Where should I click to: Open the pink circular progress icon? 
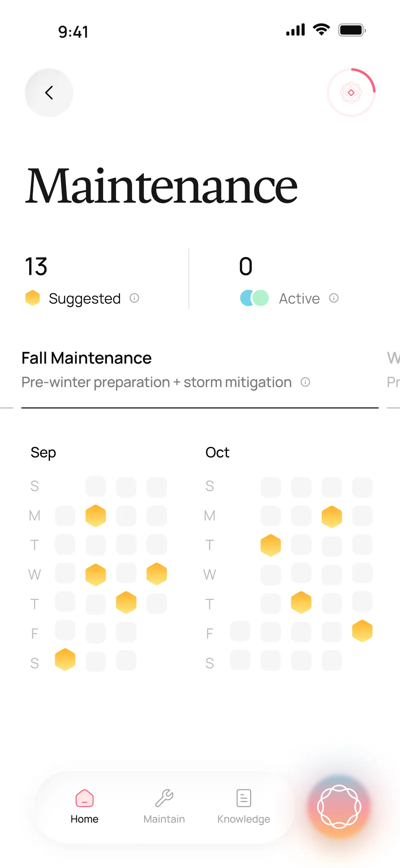351,92
